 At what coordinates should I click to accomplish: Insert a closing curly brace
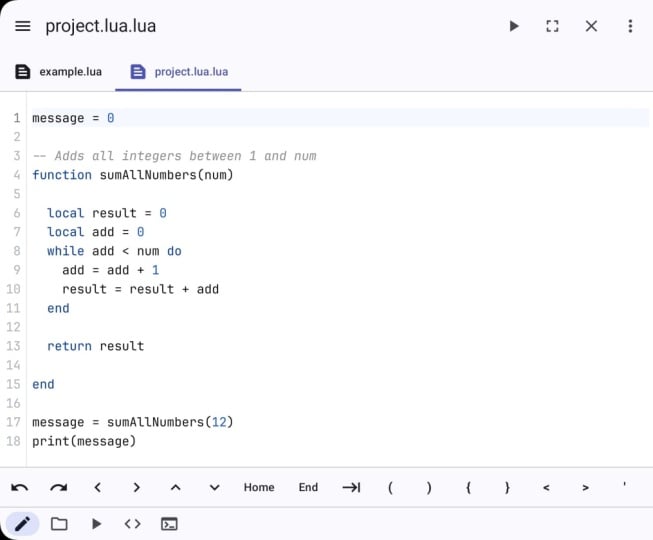507,487
